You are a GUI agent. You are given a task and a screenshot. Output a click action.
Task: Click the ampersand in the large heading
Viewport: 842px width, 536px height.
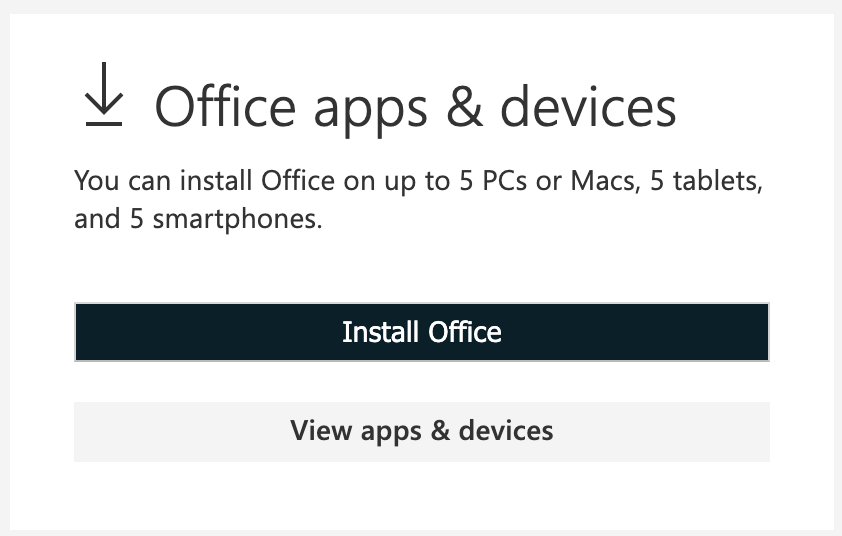coord(464,107)
